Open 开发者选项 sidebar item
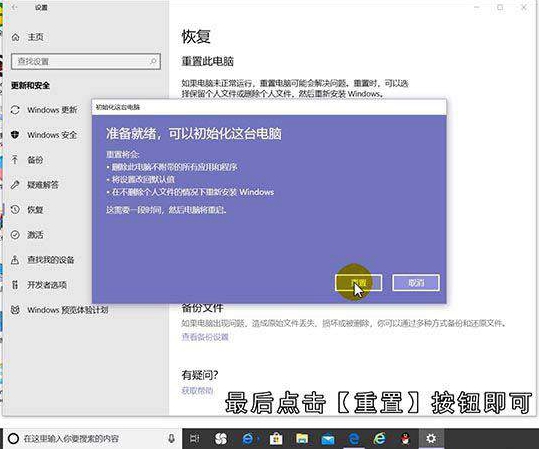 click(47, 285)
